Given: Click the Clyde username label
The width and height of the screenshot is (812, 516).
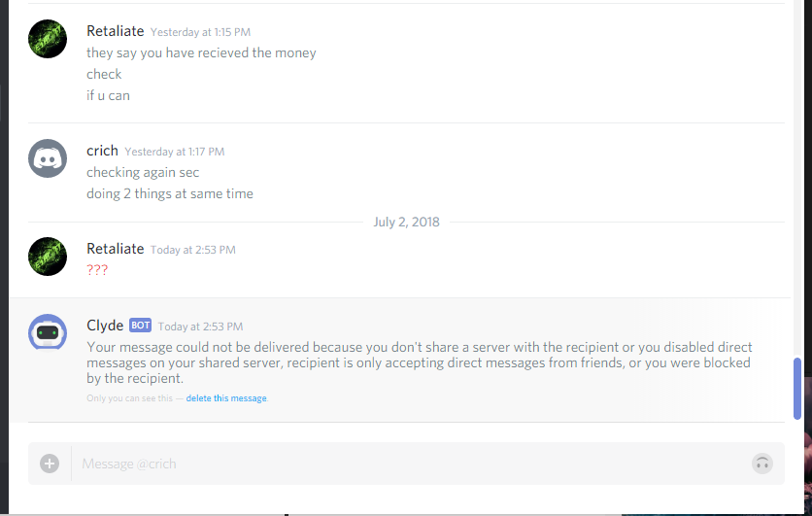Looking at the screenshot, I should [x=105, y=326].
